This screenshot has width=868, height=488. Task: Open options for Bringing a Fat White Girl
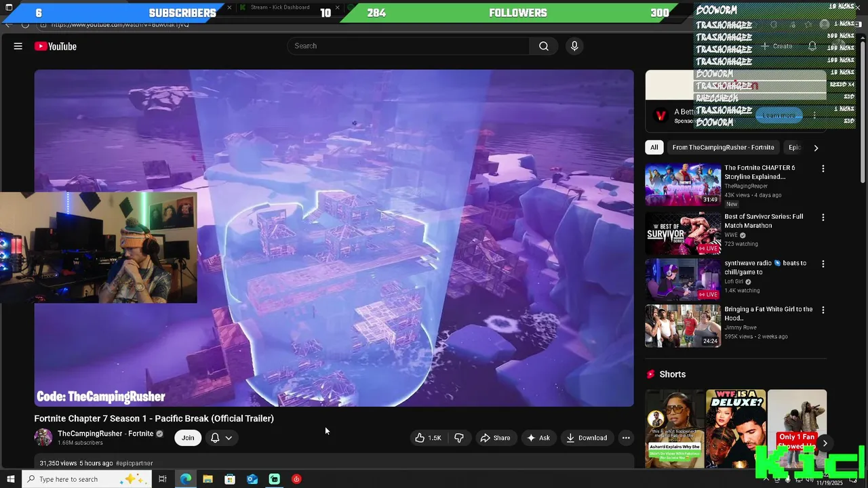click(x=823, y=310)
